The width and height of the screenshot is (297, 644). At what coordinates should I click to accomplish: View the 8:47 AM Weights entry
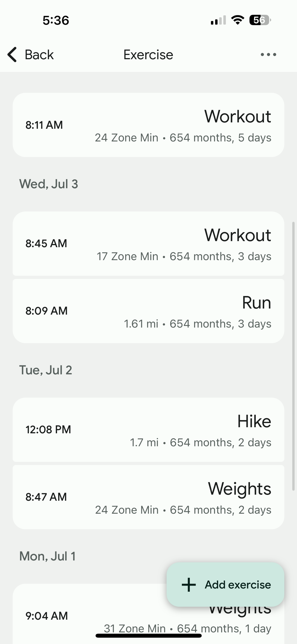point(148,497)
